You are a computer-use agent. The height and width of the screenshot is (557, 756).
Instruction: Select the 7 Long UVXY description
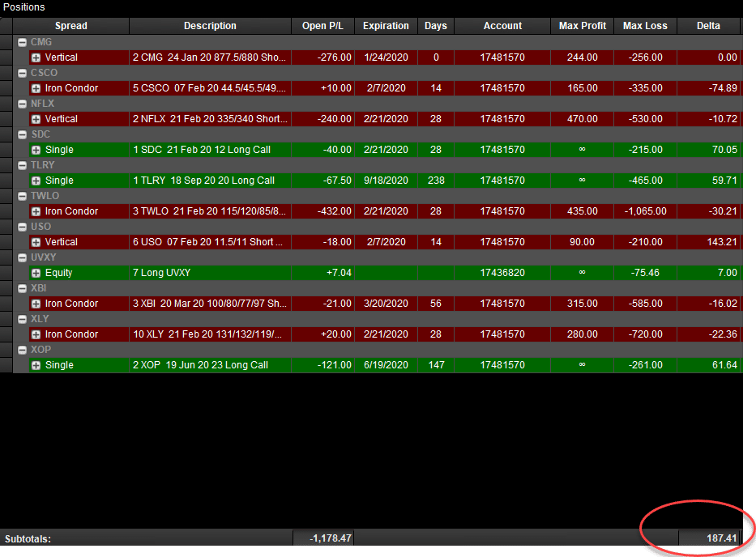210,273
